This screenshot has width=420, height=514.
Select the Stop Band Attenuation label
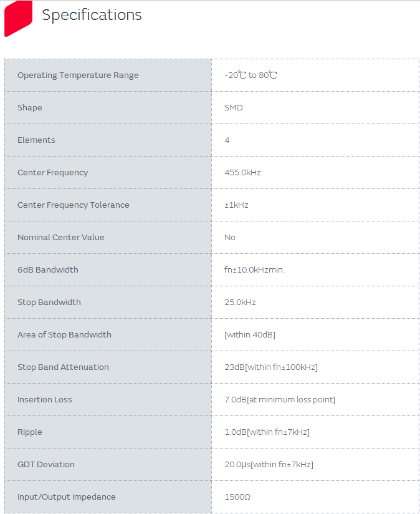63,367
